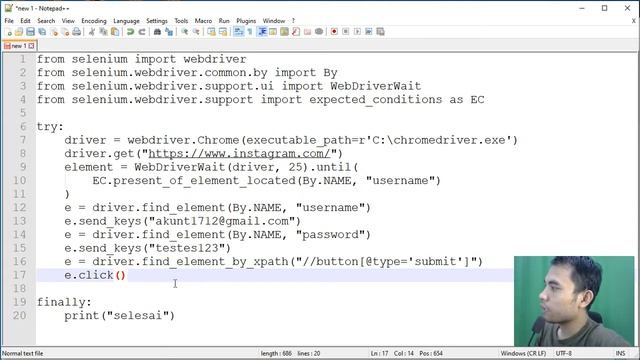Open the Language menu
Viewport: 640px width, 360px height.
click(126, 21)
